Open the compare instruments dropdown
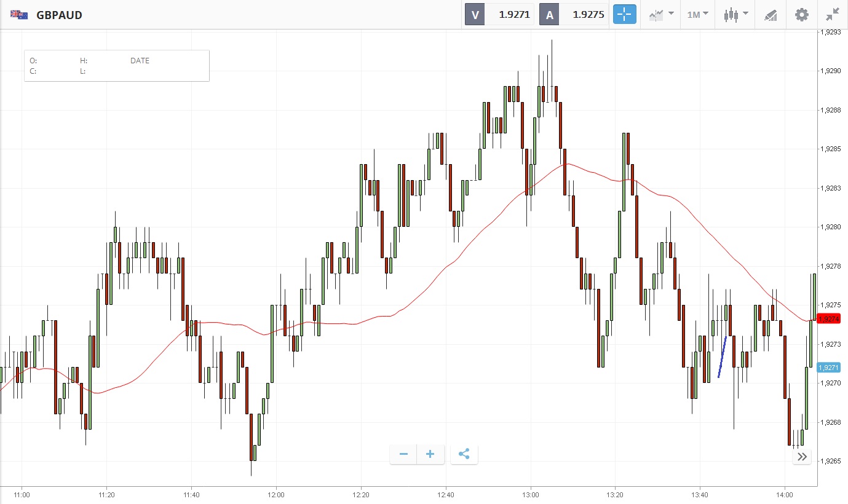The height and width of the screenshot is (504, 848). 661,15
